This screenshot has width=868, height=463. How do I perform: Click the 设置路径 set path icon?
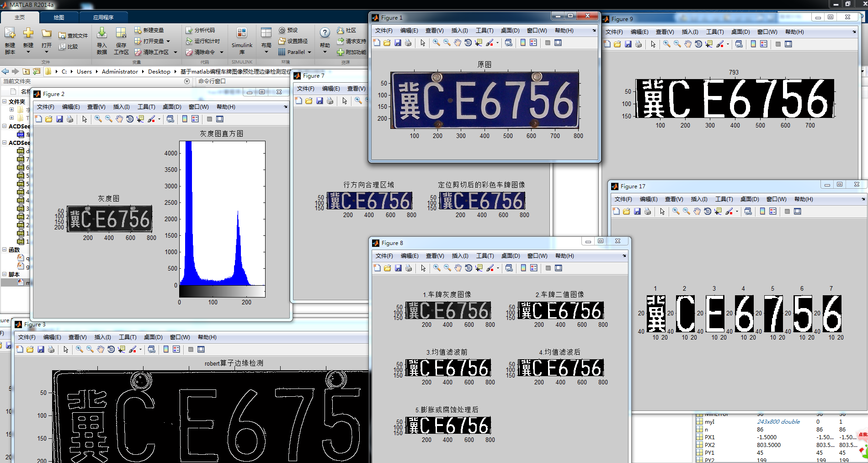(x=282, y=41)
